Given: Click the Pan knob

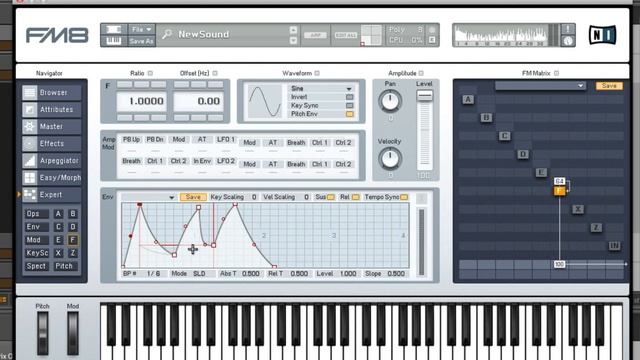Looking at the screenshot, I should (x=390, y=101).
